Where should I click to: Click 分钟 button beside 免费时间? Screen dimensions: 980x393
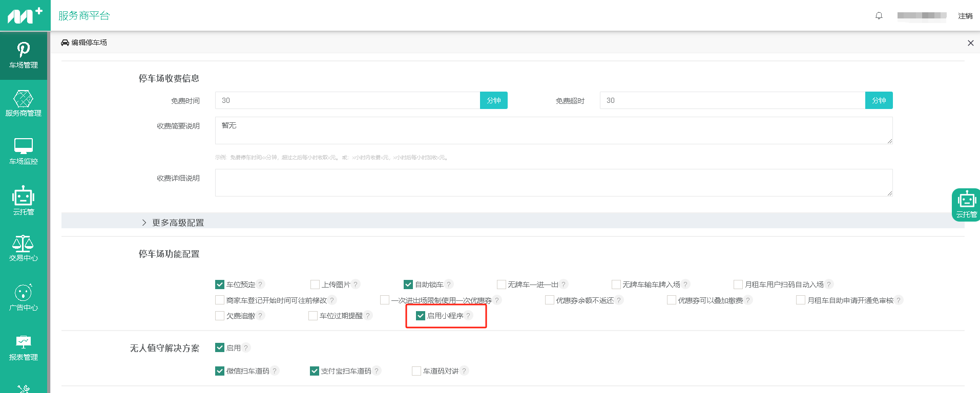[x=494, y=100]
